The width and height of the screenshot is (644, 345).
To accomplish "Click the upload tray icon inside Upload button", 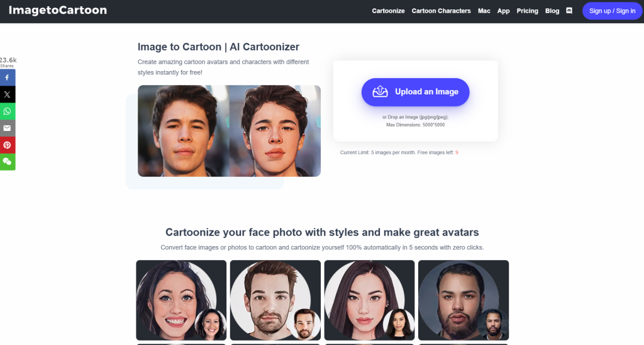I will coord(380,91).
